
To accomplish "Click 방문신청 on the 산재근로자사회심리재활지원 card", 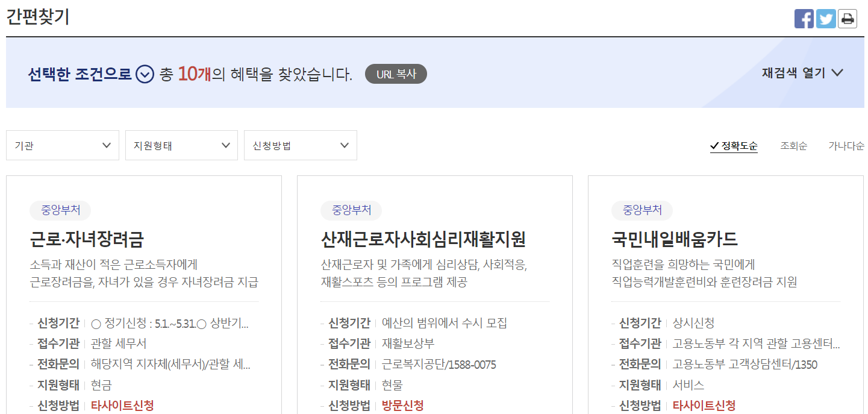I will pos(401,406).
